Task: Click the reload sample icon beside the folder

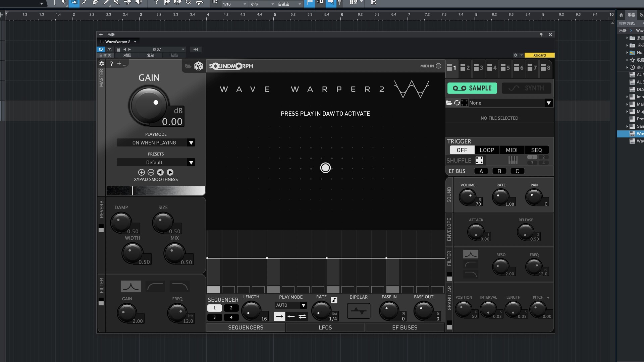Action: (457, 103)
